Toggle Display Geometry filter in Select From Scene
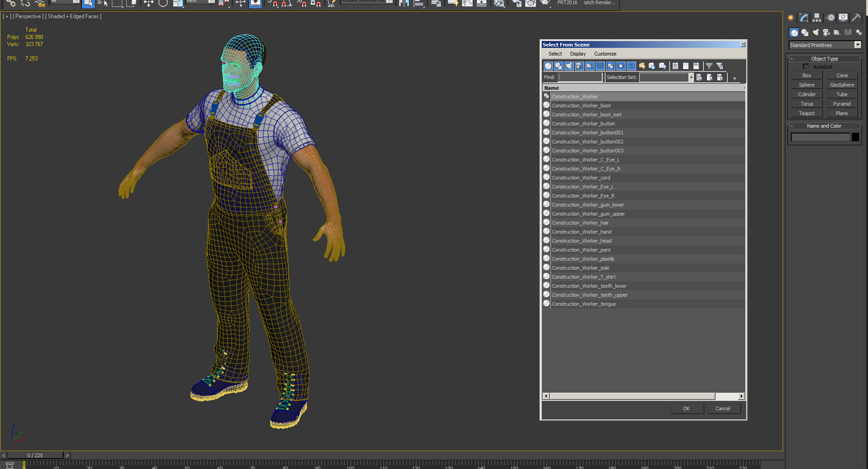 [548, 66]
